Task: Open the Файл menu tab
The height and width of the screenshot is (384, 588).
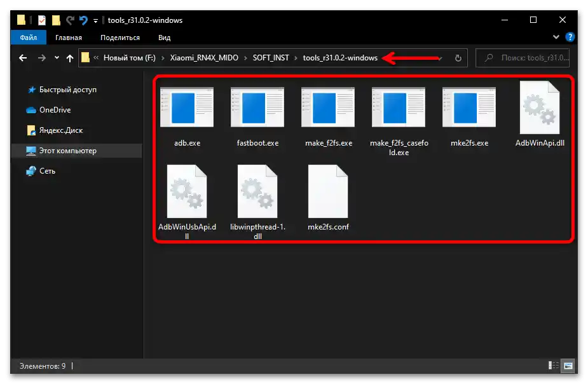Action: pos(29,38)
